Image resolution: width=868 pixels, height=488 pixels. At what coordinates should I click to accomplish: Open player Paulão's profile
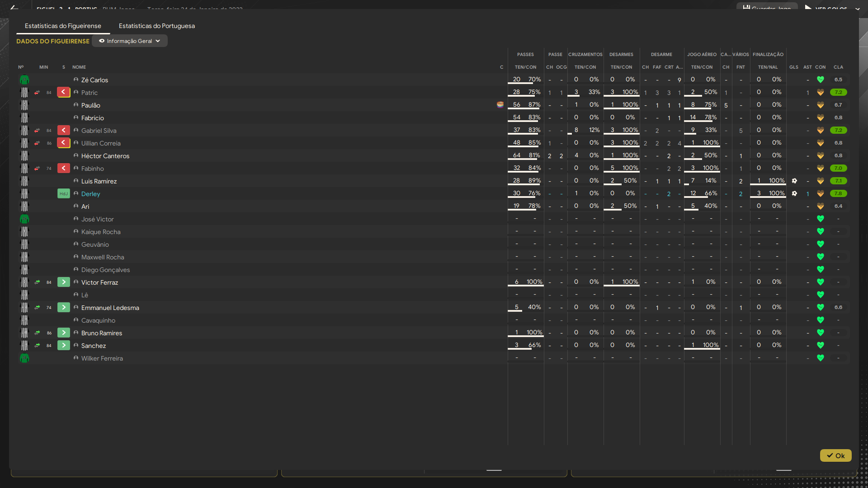90,105
